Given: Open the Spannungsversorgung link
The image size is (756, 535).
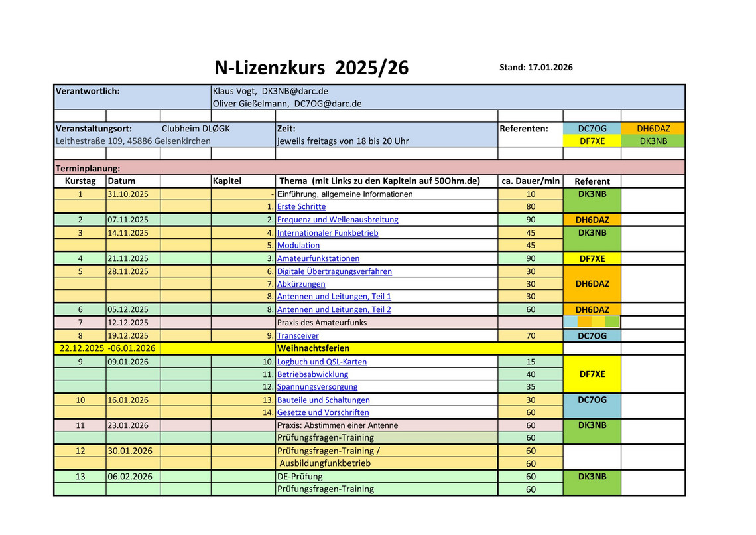Looking at the screenshot, I should [x=317, y=387].
